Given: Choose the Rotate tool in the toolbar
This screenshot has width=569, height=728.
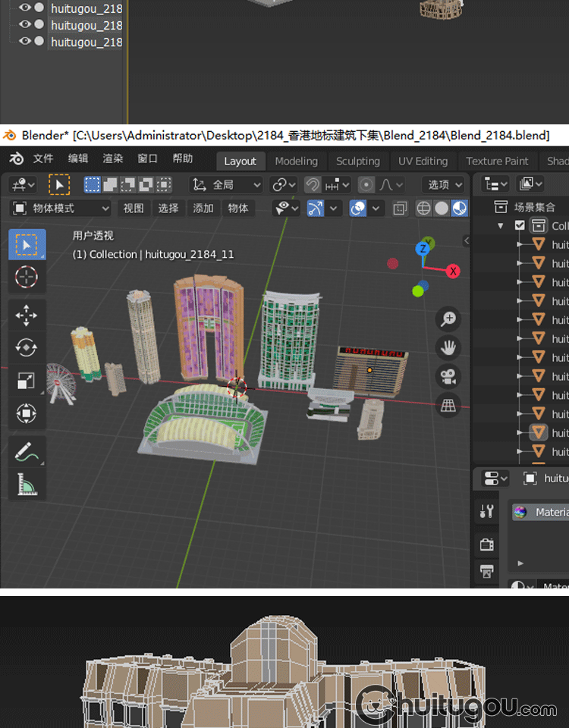Looking at the screenshot, I should (x=27, y=348).
